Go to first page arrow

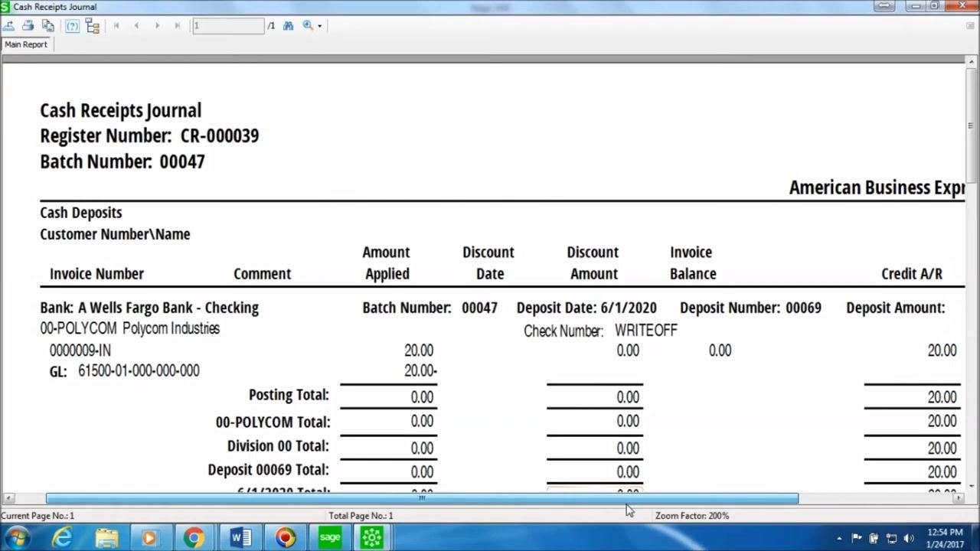pyautogui.click(x=116, y=25)
